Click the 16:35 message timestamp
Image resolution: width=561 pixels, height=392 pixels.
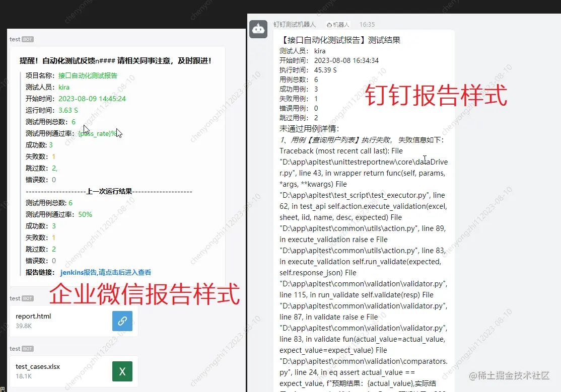pyautogui.click(x=367, y=24)
